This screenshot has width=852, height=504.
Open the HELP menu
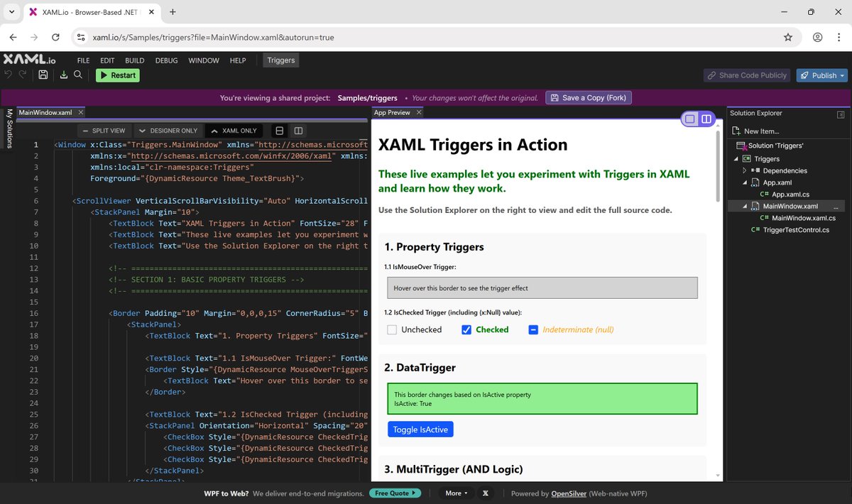(238, 60)
